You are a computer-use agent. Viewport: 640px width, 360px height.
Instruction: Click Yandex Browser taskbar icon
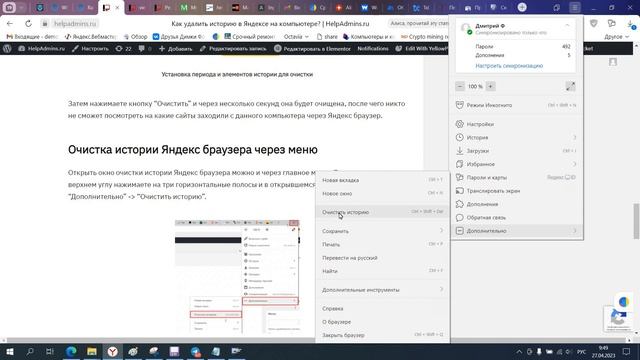coord(113,351)
